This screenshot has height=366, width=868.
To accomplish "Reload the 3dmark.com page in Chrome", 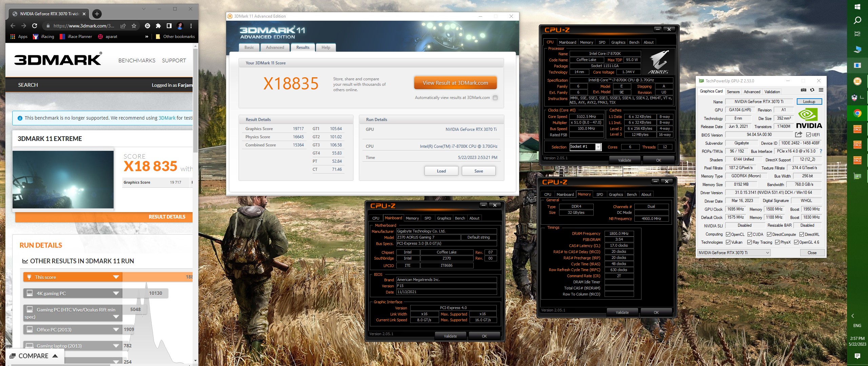I will 35,26.
